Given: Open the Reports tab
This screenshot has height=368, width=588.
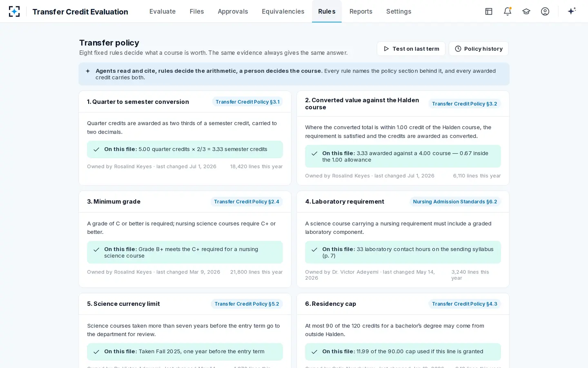Looking at the screenshot, I should [361, 11].
